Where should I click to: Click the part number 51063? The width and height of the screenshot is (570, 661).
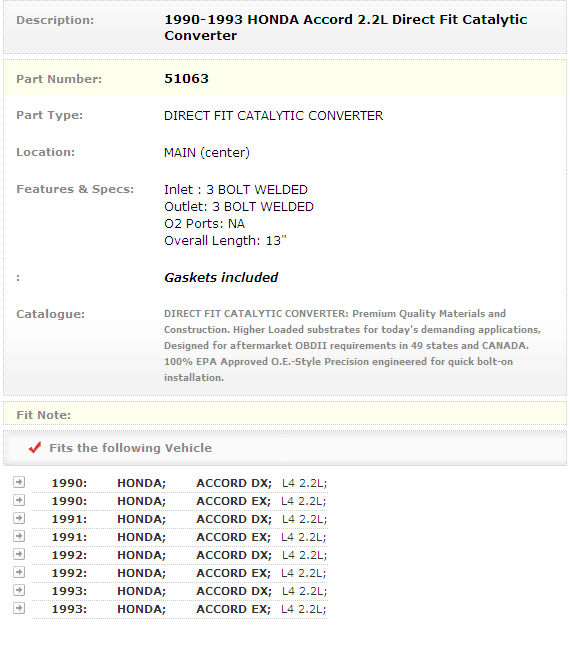(186, 78)
